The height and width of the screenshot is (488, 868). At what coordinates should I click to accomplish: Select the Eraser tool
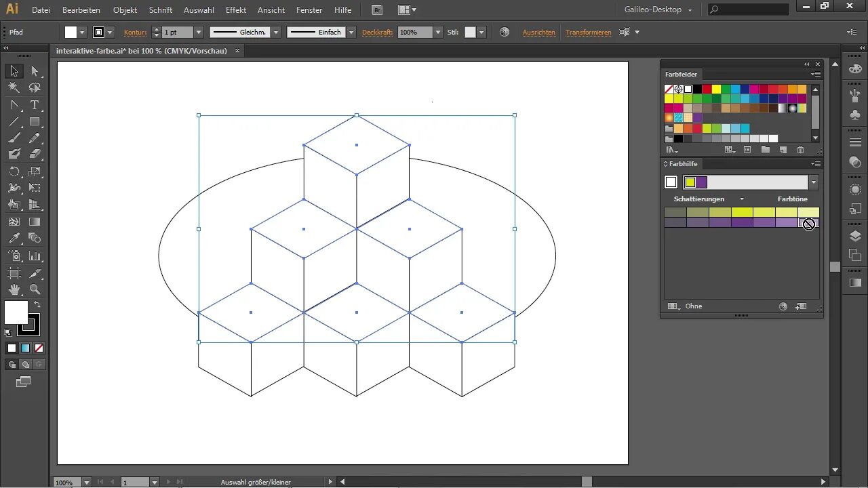point(35,155)
